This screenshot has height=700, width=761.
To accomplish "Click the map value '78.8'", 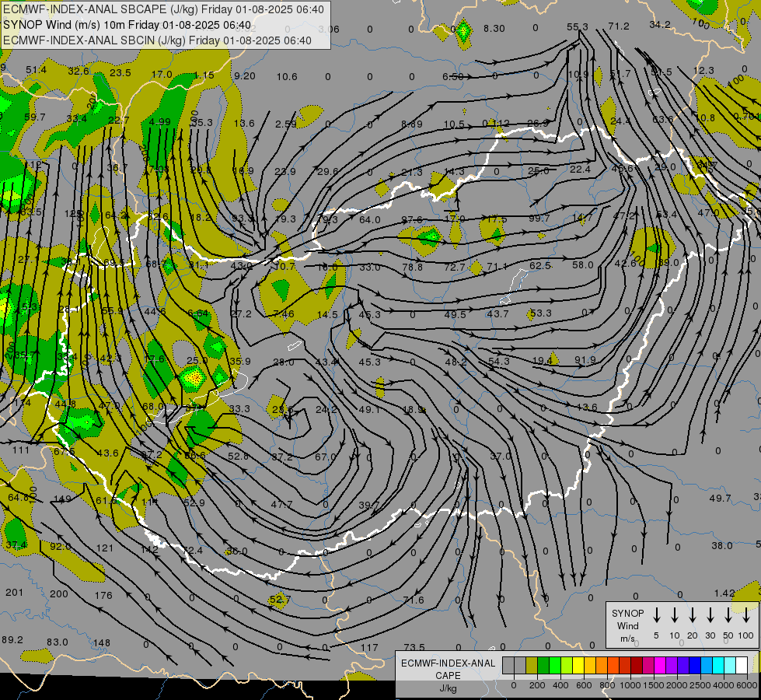I will coord(413,267).
